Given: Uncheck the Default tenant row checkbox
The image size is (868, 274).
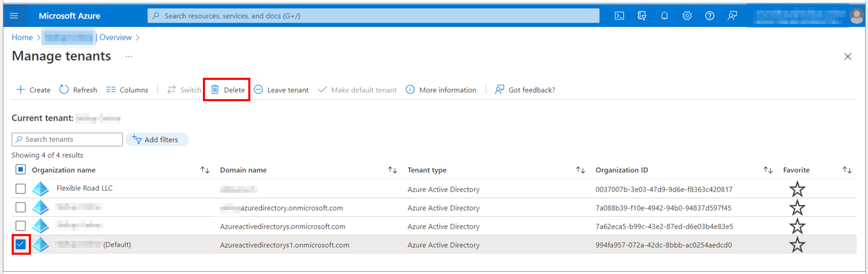Looking at the screenshot, I should point(21,244).
